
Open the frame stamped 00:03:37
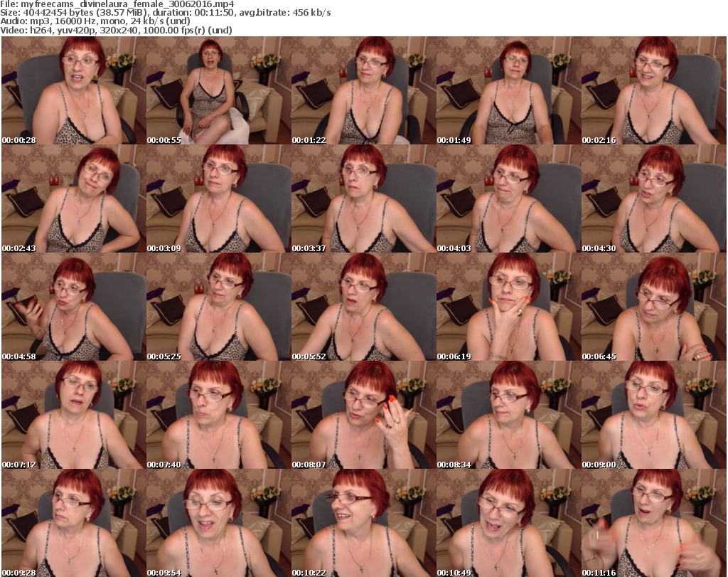click(x=363, y=198)
